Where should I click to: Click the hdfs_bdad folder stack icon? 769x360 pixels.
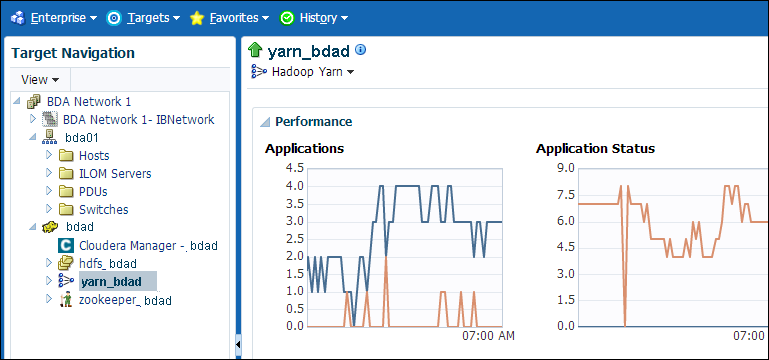[65, 263]
